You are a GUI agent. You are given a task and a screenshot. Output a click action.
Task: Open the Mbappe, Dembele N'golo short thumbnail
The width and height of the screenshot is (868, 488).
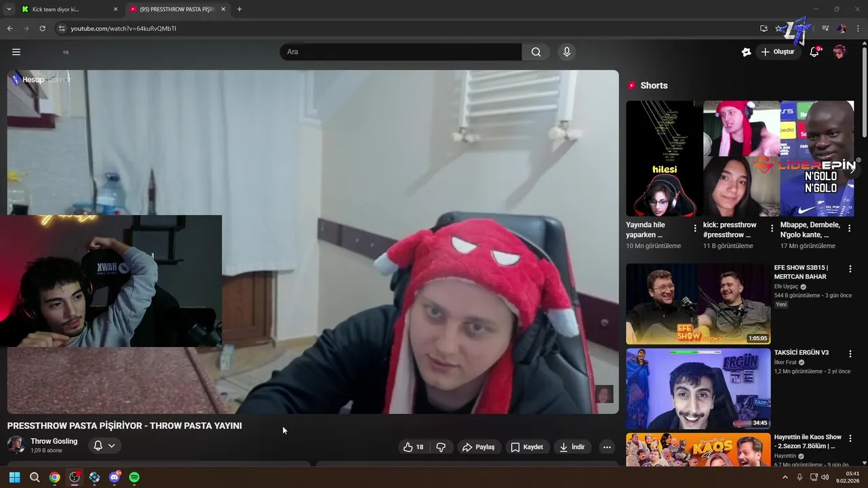point(817,159)
